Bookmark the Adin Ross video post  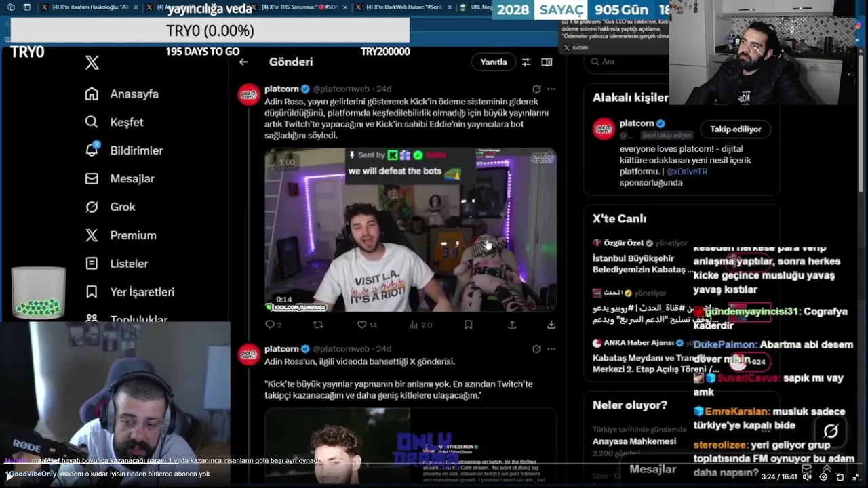pyautogui.click(x=468, y=325)
